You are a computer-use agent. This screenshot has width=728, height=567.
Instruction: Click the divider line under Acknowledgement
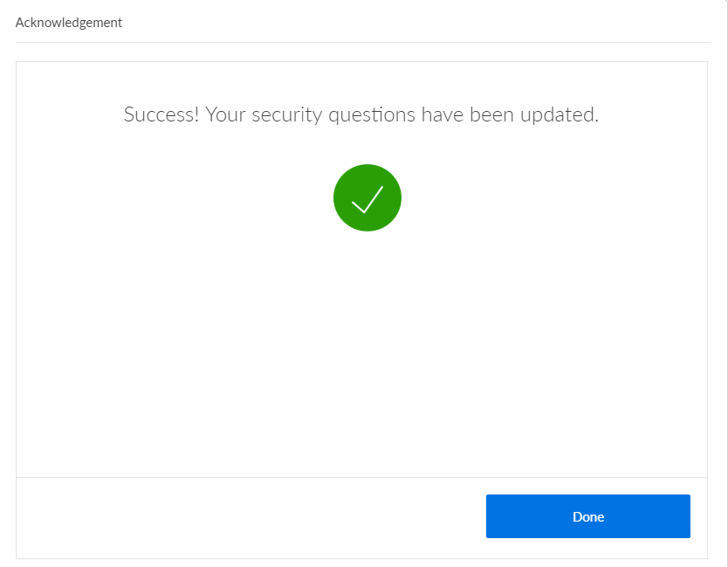[x=361, y=42]
